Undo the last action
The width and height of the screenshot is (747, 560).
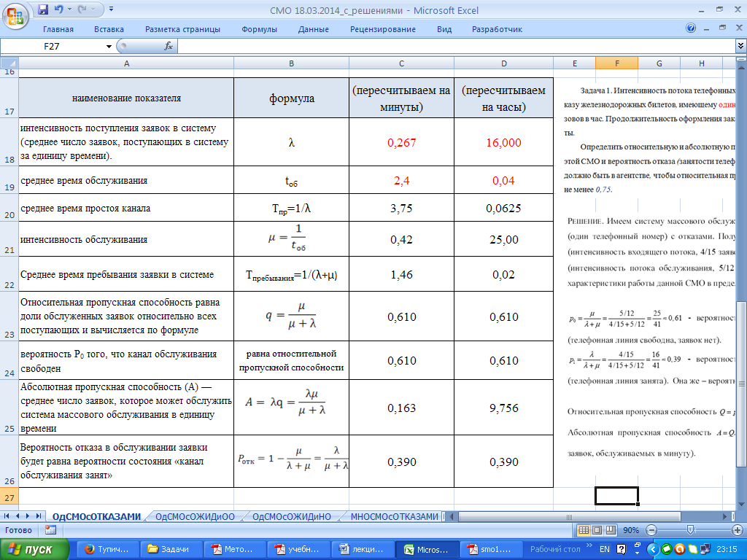pos(58,9)
